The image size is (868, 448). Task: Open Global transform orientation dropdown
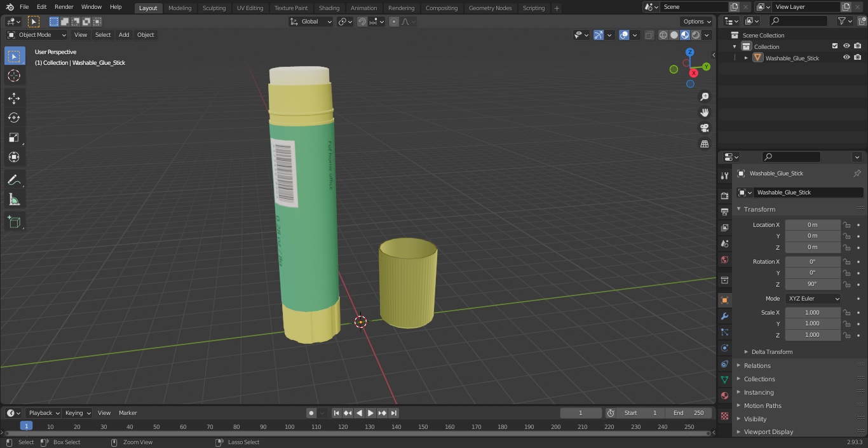pyautogui.click(x=311, y=22)
